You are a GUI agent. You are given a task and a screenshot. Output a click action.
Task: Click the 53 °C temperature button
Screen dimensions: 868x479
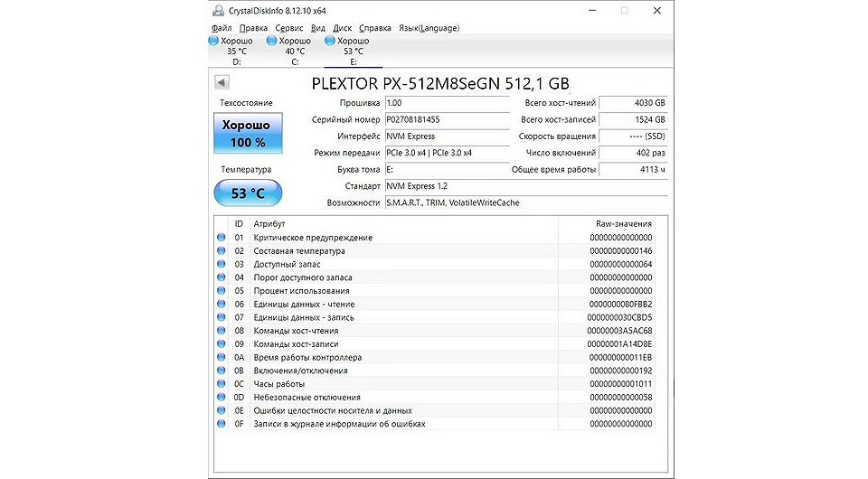coord(248,193)
